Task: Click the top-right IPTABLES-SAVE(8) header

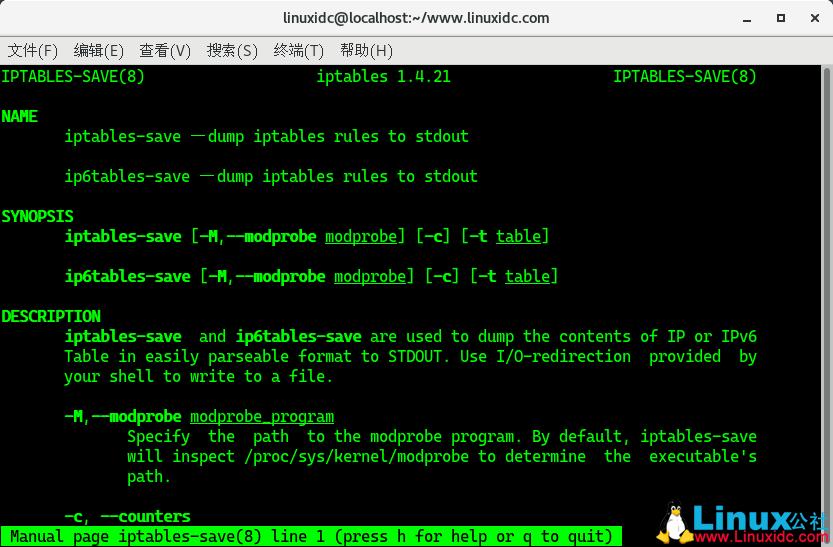Action: point(685,76)
